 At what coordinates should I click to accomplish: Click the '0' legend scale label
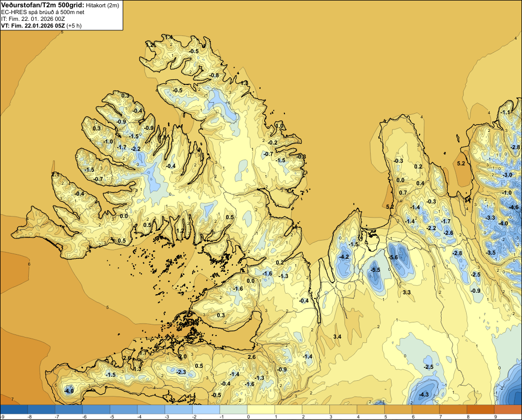[x=248, y=417]
